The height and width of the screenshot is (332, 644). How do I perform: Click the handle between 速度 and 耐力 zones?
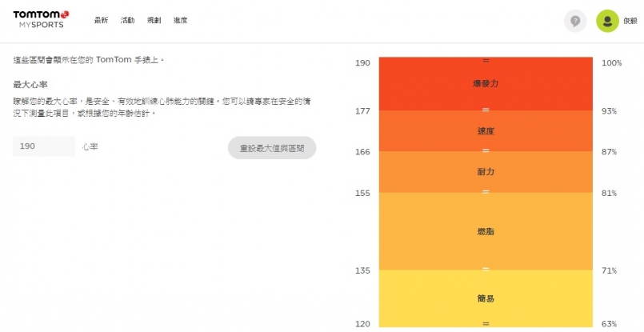coord(486,150)
